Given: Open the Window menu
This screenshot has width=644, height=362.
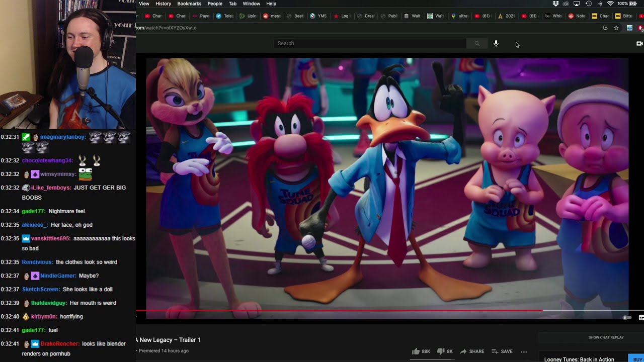Looking at the screenshot, I should click(252, 4).
